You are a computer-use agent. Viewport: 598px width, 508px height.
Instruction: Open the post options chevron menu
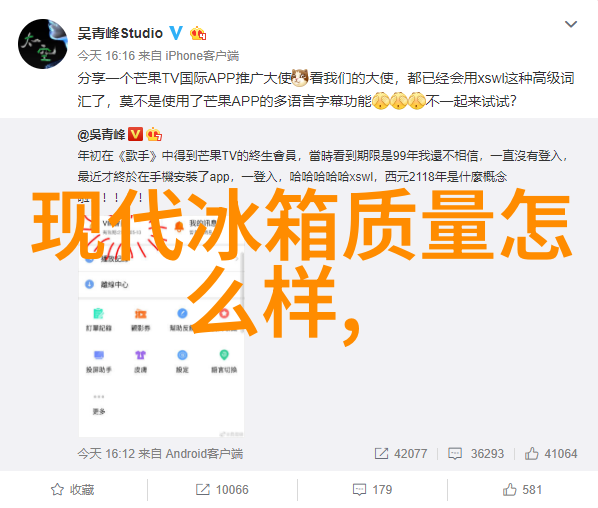[x=571, y=24]
